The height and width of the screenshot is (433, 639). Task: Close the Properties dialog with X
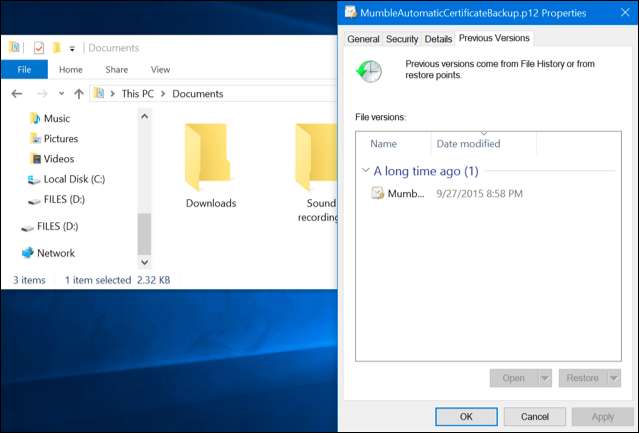tap(625, 12)
